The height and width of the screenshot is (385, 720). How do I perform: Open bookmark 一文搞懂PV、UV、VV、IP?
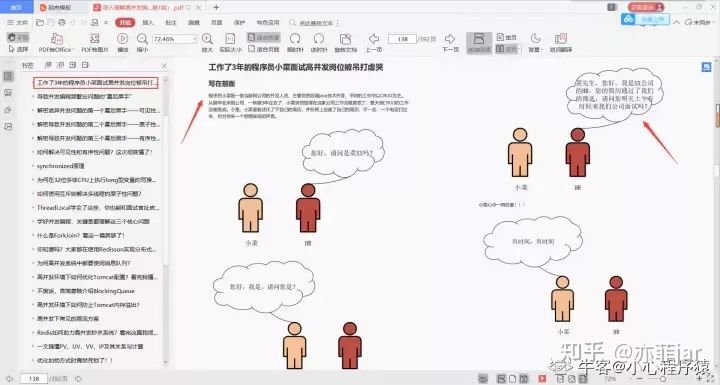[x=90, y=346]
